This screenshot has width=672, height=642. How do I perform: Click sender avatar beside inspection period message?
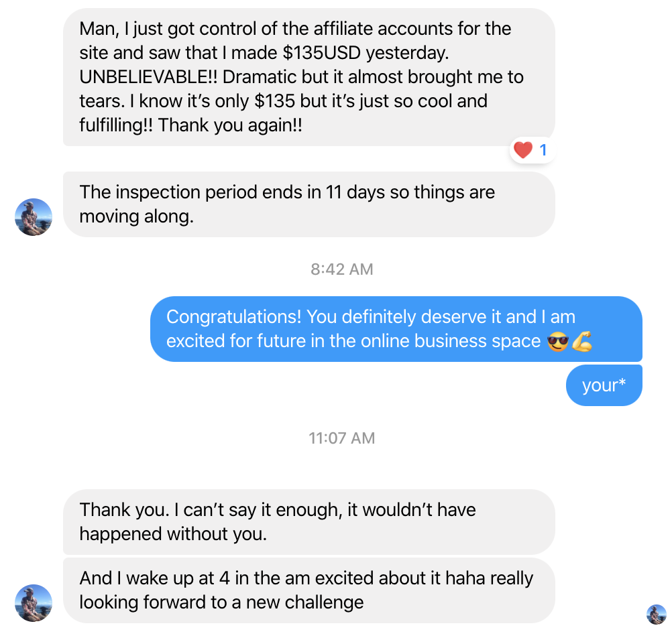point(34,216)
